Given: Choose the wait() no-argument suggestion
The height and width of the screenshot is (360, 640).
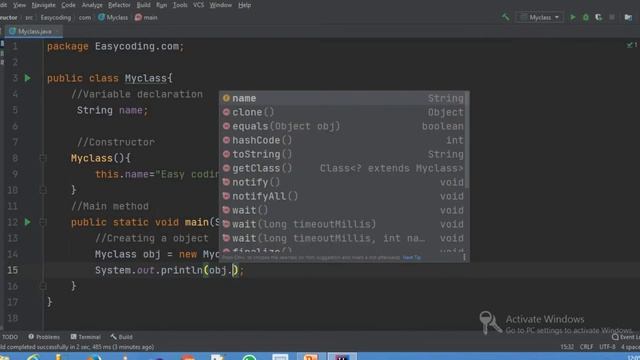Looking at the screenshot, I should pyautogui.click(x=344, y=210).
